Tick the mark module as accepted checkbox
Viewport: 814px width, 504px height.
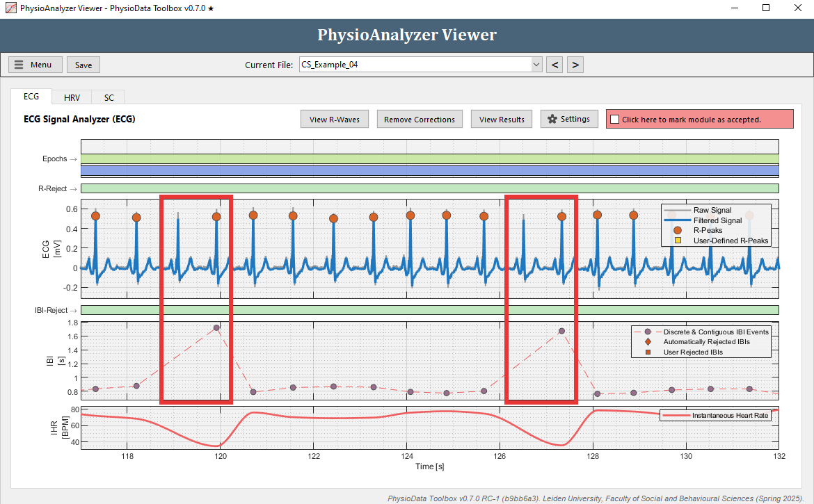pos(614,120)
